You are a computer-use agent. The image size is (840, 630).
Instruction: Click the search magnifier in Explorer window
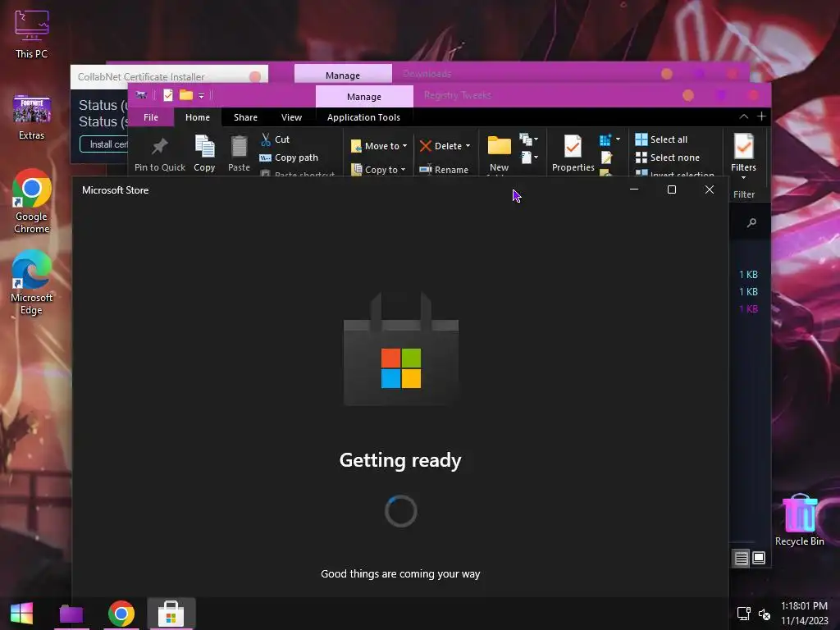[x=751, y=222]
